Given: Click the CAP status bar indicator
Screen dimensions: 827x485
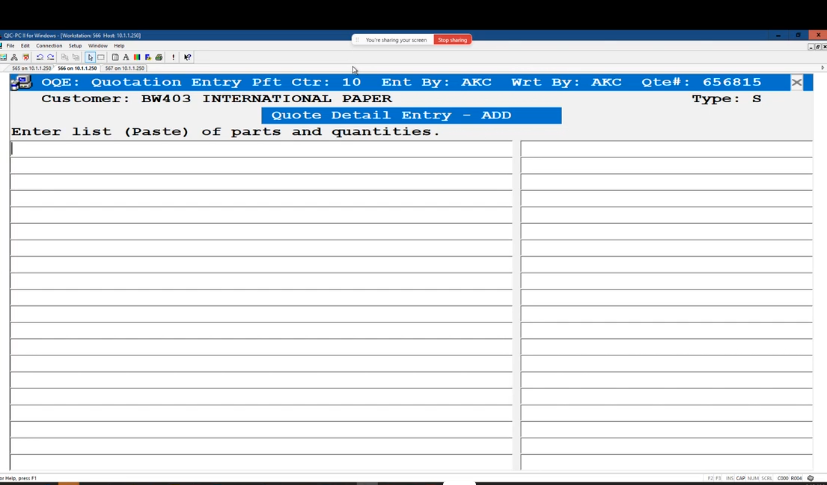Looking at the screenshot, I should 741,478.
